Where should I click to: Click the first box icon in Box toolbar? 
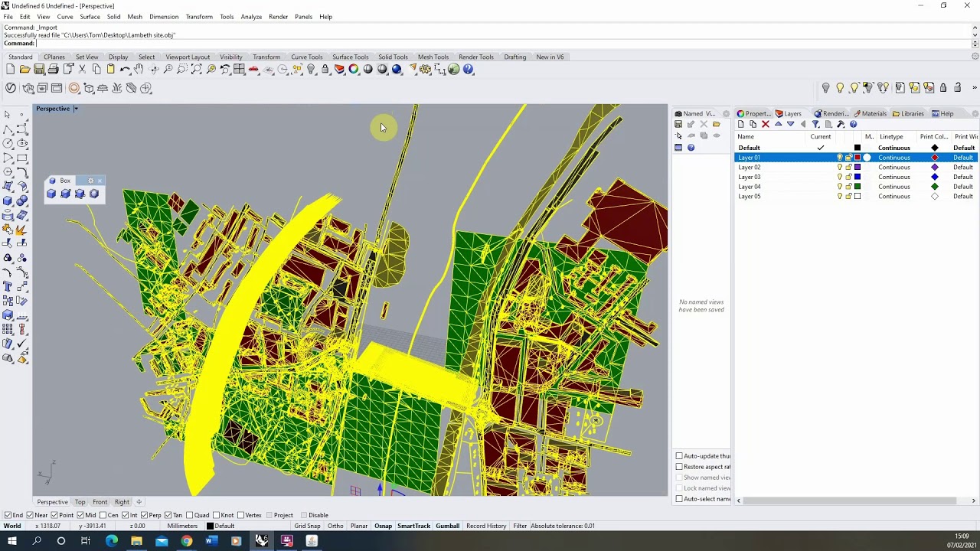coord(51,194)
